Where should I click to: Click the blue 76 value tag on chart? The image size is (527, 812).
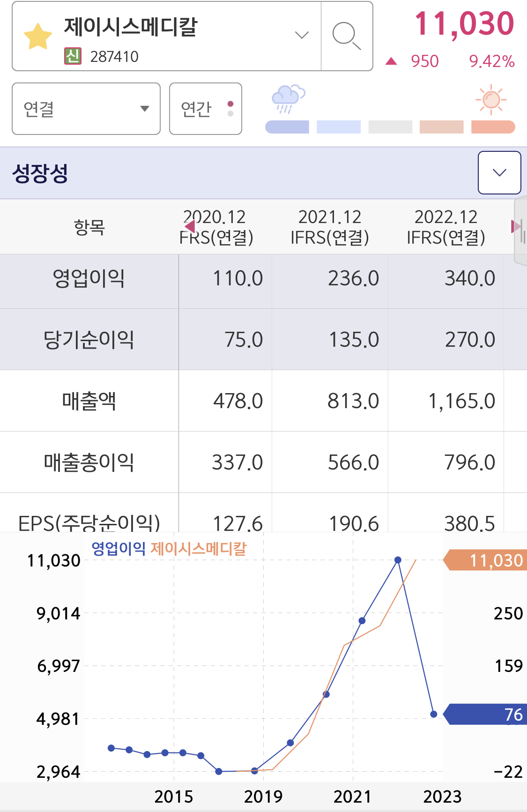point(485,714)
